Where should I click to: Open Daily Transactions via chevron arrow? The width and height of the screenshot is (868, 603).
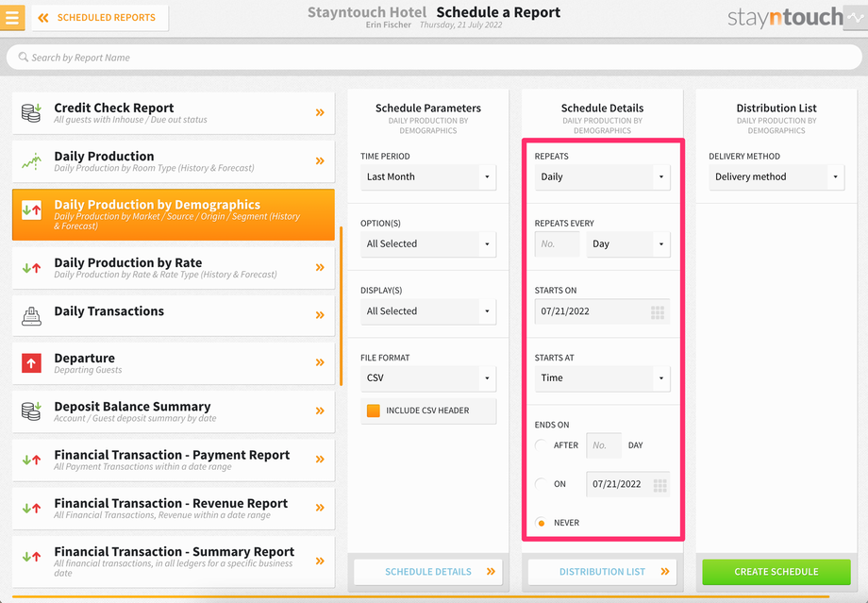[320, 315]
